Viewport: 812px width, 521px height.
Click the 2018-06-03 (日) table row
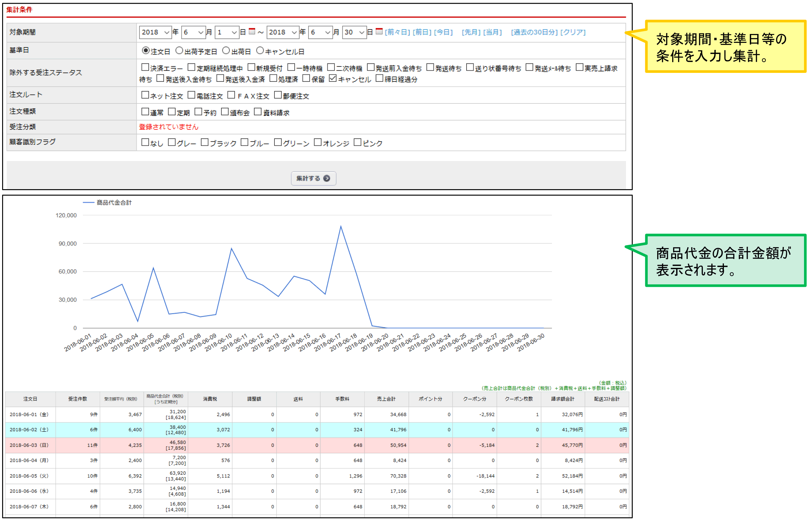29,445
